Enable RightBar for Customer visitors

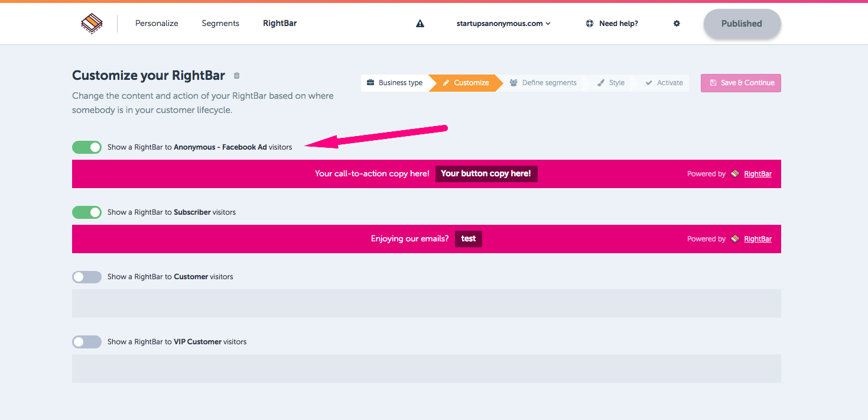(87, 277)
